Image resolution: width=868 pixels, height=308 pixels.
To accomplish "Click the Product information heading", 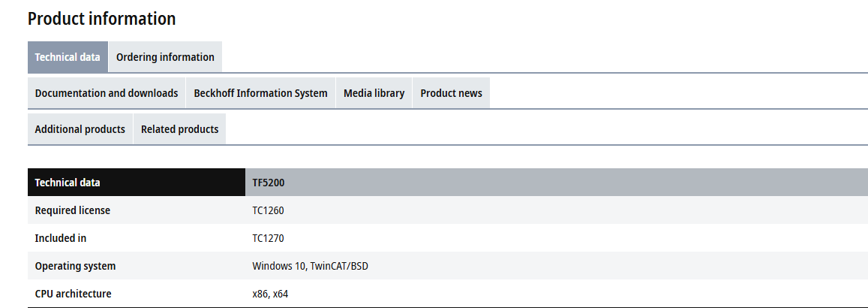I will 102,19.
